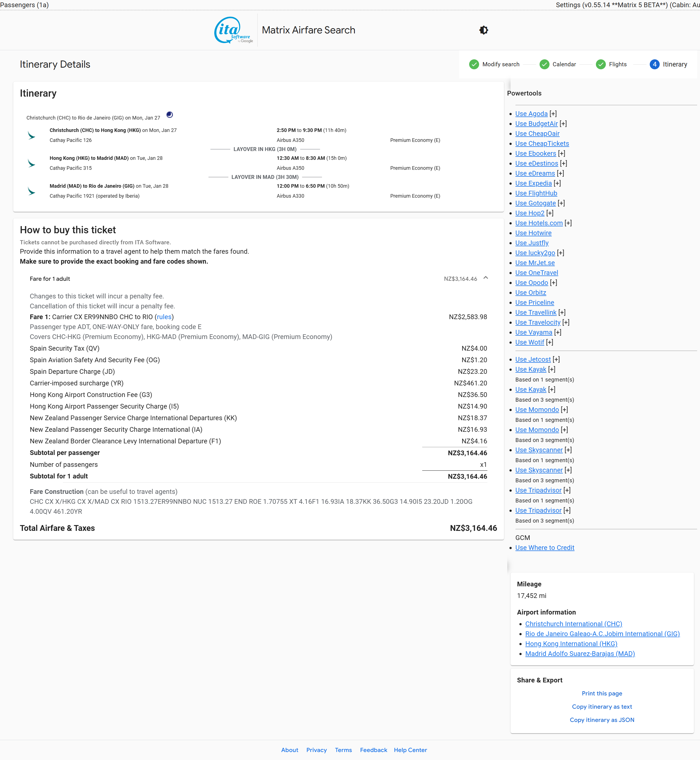Viewport: 700px width, 760px height.
Task: Click the number 4 Itinerary step icon
Action: [x=654, y=64]
